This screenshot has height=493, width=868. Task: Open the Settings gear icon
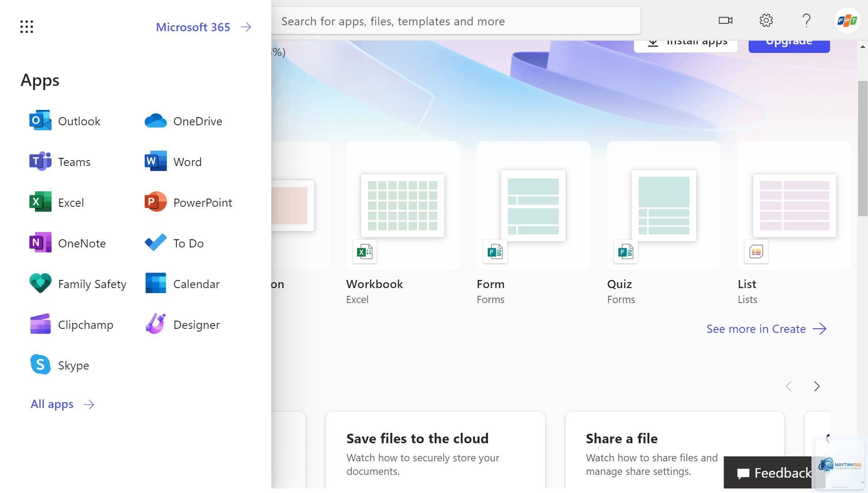tap(766, 20)
